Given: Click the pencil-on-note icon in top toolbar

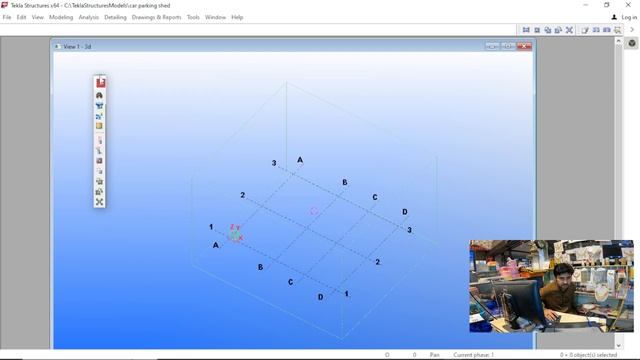Looking at the screenshot, I should [585, 30].
